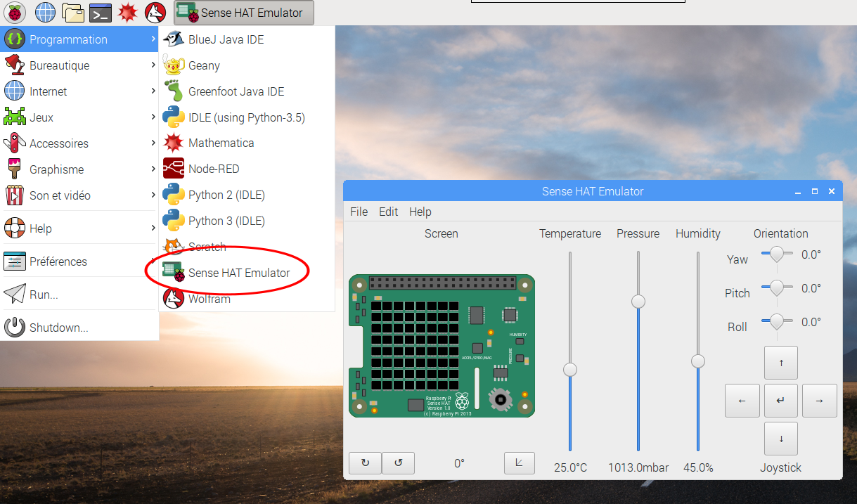Open the file manager folders icon in panel
857x504 pixels.
click(73, 12)
